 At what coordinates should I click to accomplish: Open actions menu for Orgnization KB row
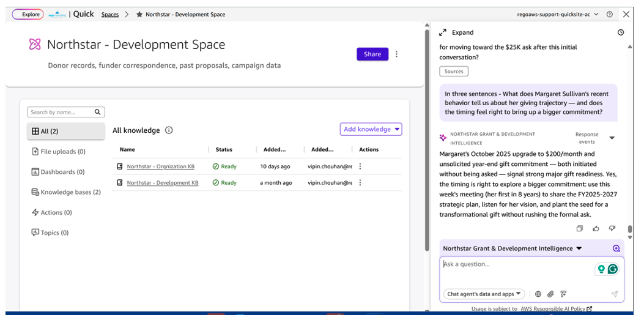tap(360, 166)
